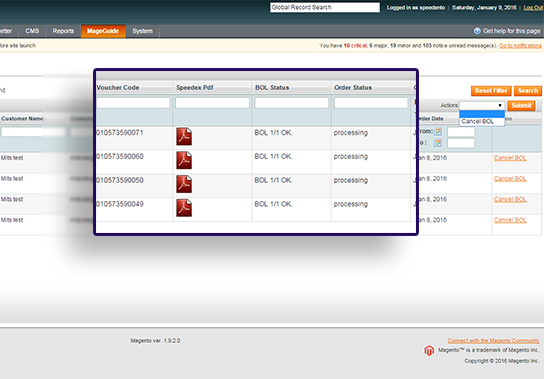Sort by Voucher Code column header
The width and height of the screenshot is (544, 379).
coord(118,87)
